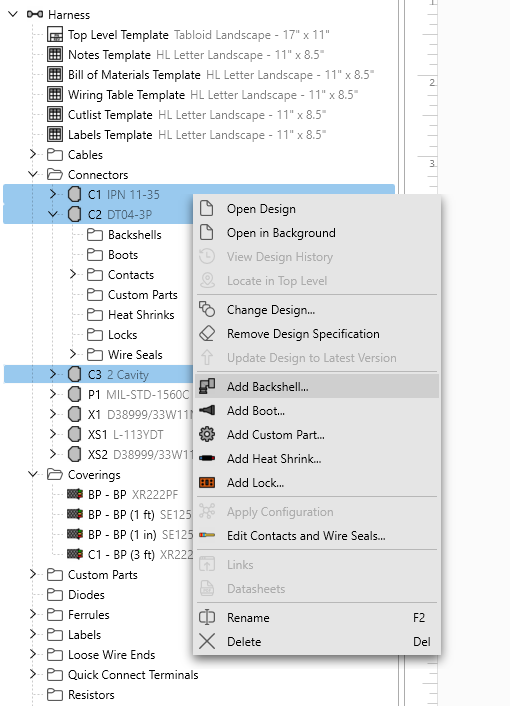510x706 pixels.
Task: Click the Backshells folder icon under C2
Action: tap(95, 235)
